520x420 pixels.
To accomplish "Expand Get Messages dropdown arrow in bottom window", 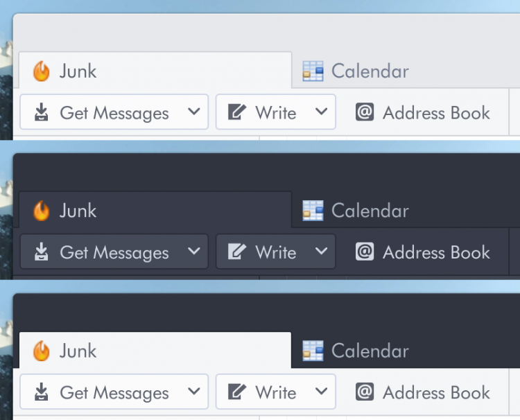I will [x=194, y=391].
